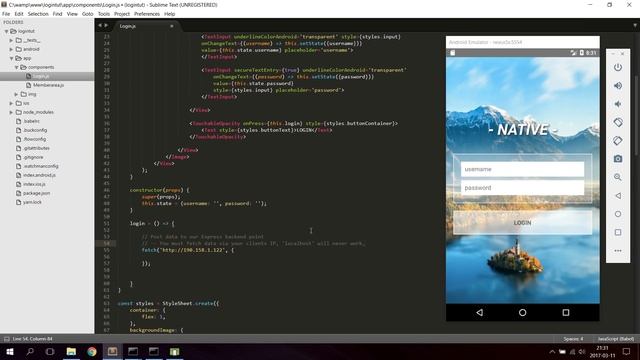Open index.ios.js in sidebar
Image resolution: width=640 pixels, height=360 pixels.
pyautogui.click(x=34, y=184)
